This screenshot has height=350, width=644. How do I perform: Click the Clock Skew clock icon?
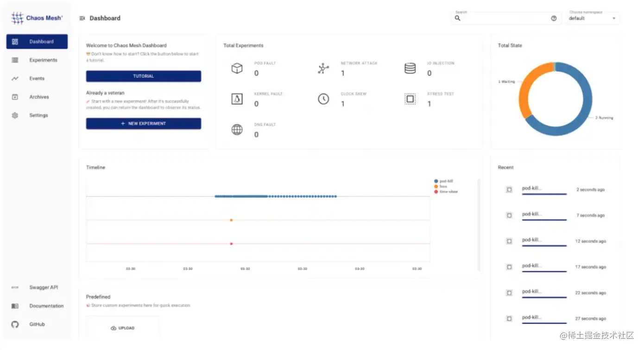pos(323,99)
